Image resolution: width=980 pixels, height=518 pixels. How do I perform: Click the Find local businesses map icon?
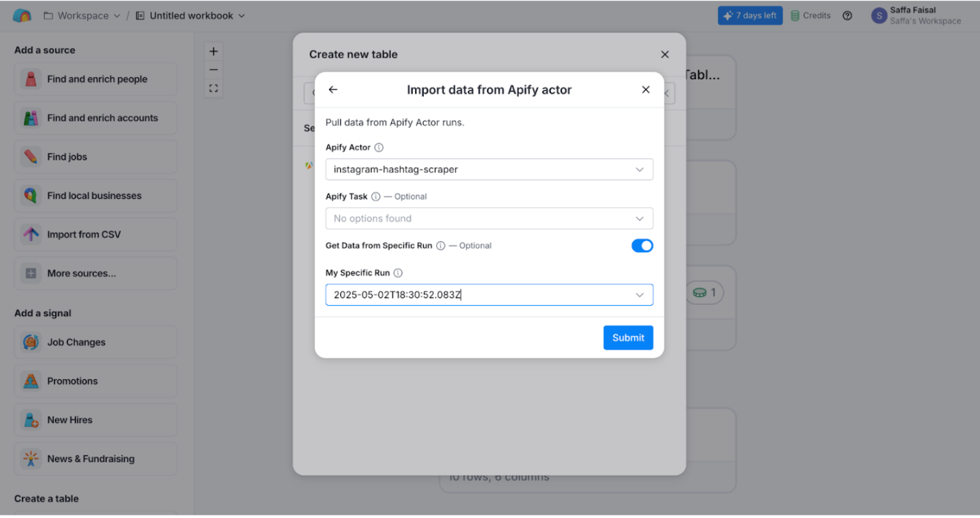(31, 196)
